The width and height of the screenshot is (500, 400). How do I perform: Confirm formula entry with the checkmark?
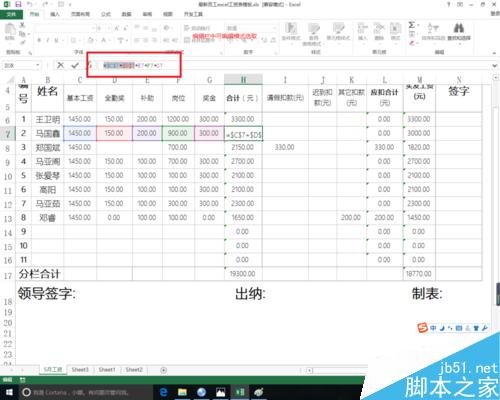[75, 65]
